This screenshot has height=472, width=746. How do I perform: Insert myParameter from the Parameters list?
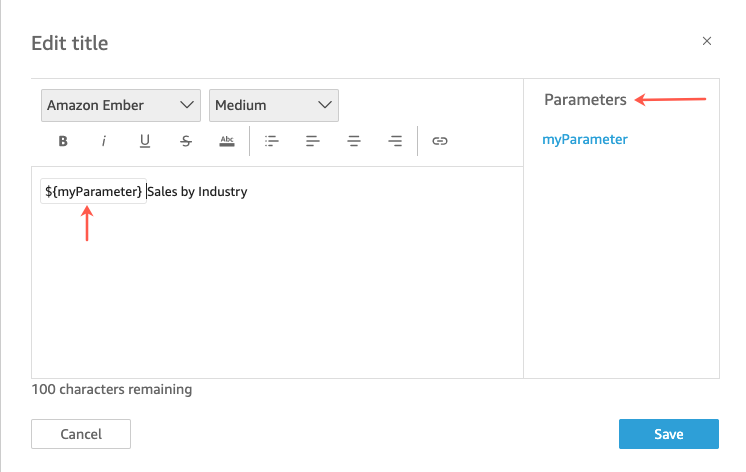[585, 140]
